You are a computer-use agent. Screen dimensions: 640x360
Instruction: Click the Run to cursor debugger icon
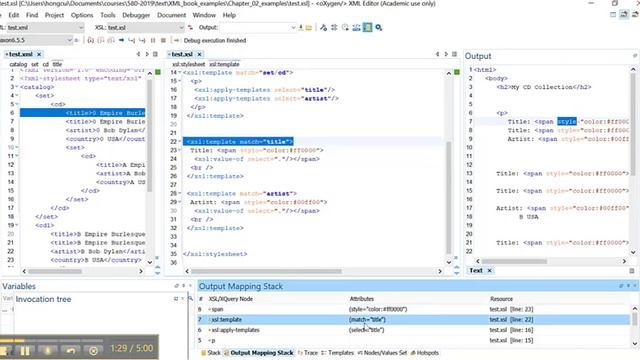coord(131,40)
